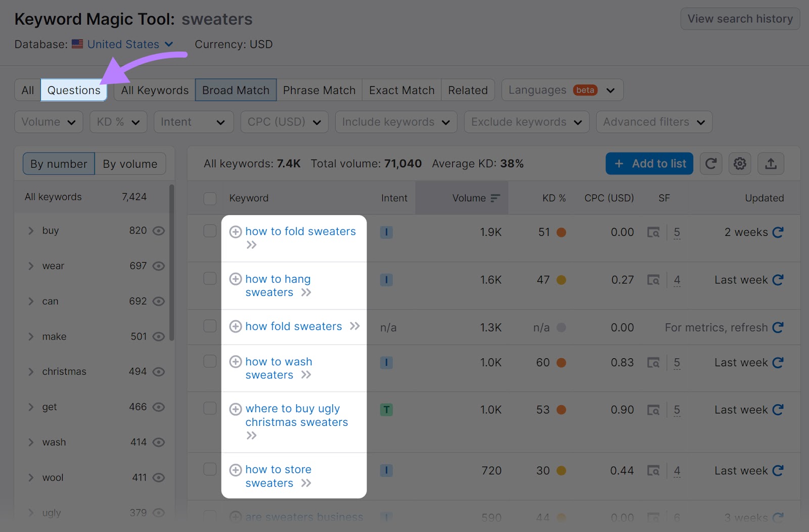Expand the "christmas" keyword group
The width and height of the screenshot is (809, 532).
point(31,371)
